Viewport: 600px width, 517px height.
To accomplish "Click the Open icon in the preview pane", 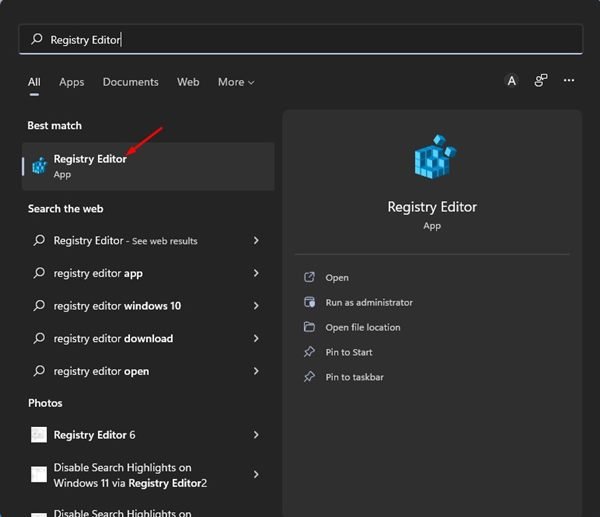I will point(309,277).
